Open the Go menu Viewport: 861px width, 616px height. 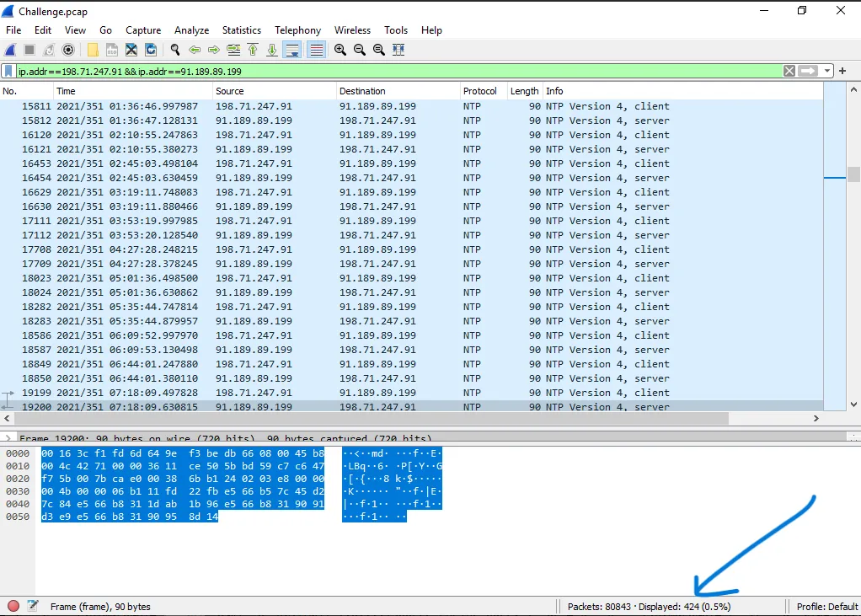pos(105,30)
